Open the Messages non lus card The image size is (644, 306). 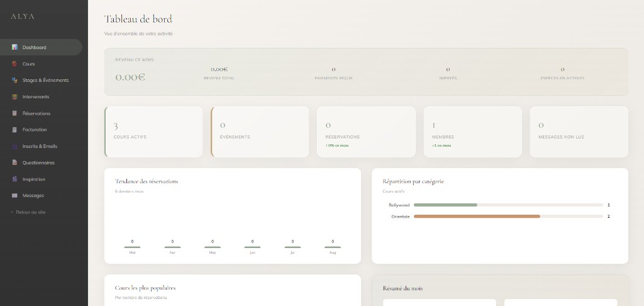(579, 132)
